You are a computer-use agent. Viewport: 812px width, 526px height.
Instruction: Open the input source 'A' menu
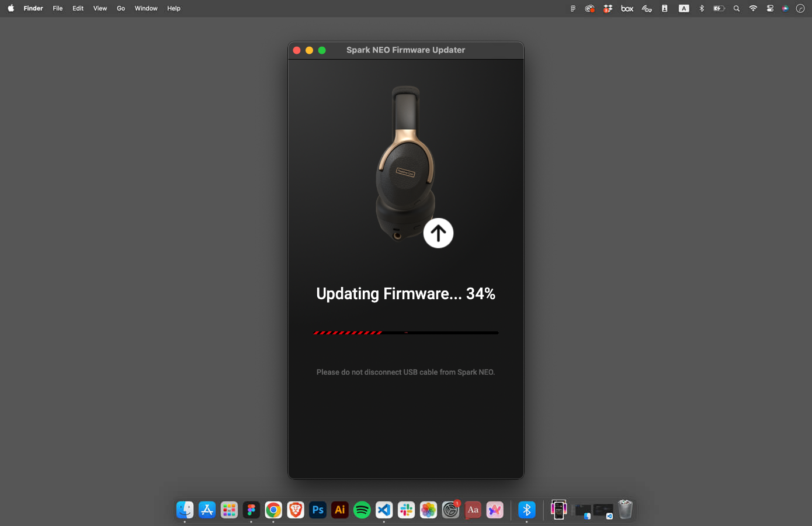(x=684, y=8)
